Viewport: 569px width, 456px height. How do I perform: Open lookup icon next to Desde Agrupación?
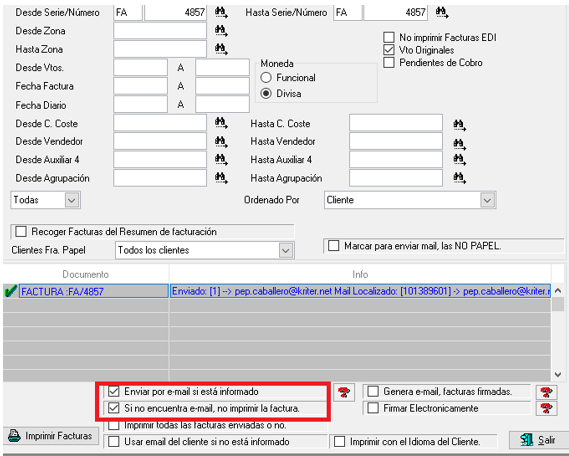point(221,178)
